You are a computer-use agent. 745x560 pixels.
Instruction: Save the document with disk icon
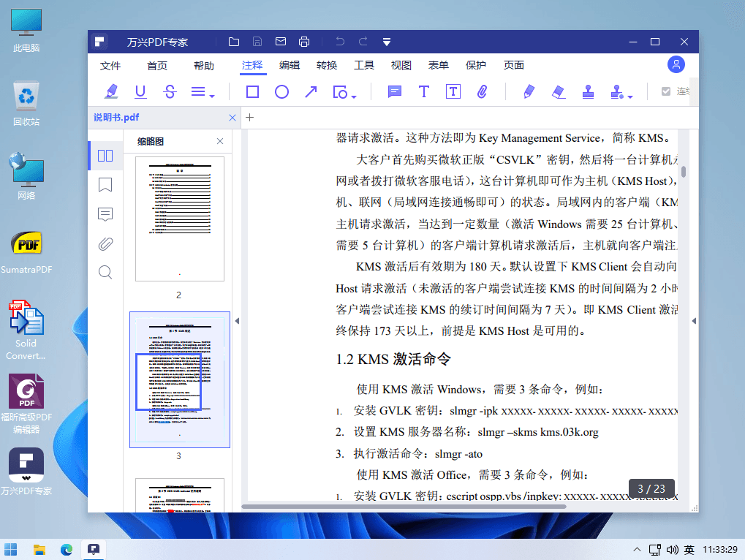[257, 42]
